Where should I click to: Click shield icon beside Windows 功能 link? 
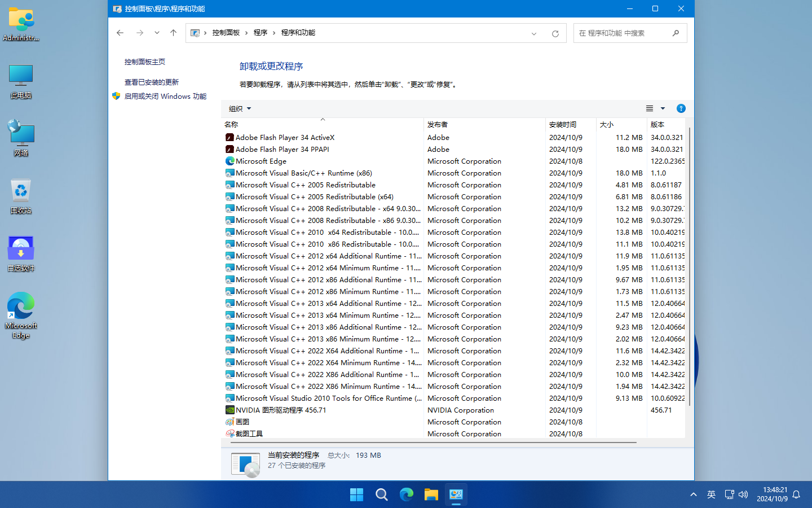pos(116,96)
